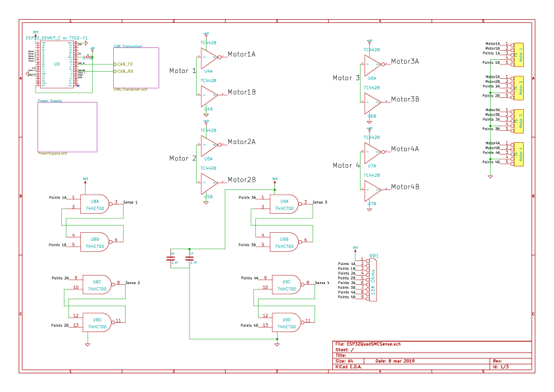Viewport: 554px width, 392px height.
Task: Click the CAN_RX sheet pin
Action: point(123,71)
